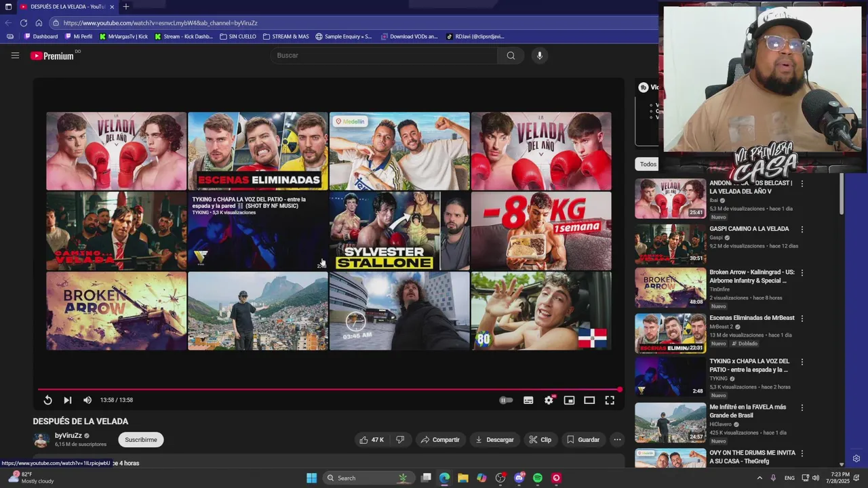Open the player settings gear
868x488 pixels.
[x=549, y=401]
